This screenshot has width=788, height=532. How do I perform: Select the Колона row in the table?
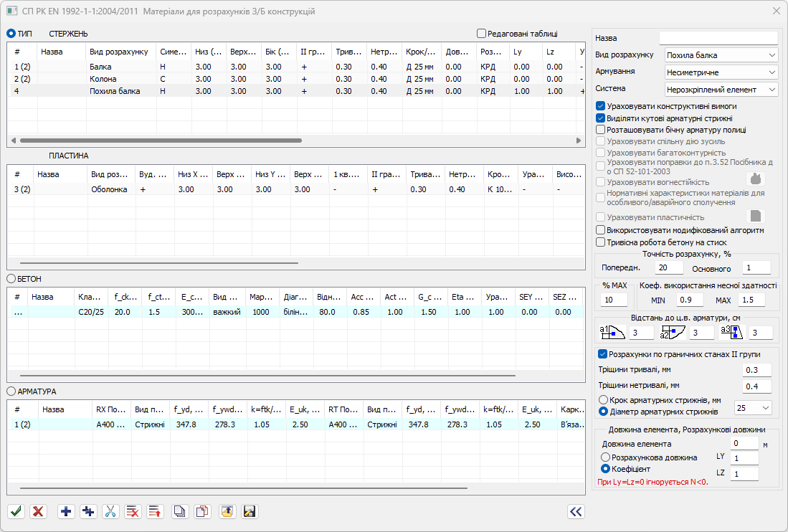tap(103, 78)
